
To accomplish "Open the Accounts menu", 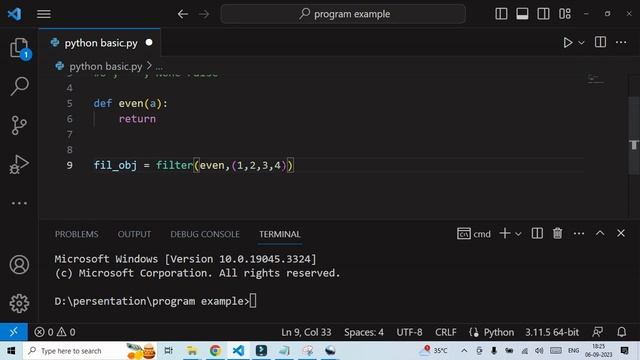I will (x=19, y=264).
